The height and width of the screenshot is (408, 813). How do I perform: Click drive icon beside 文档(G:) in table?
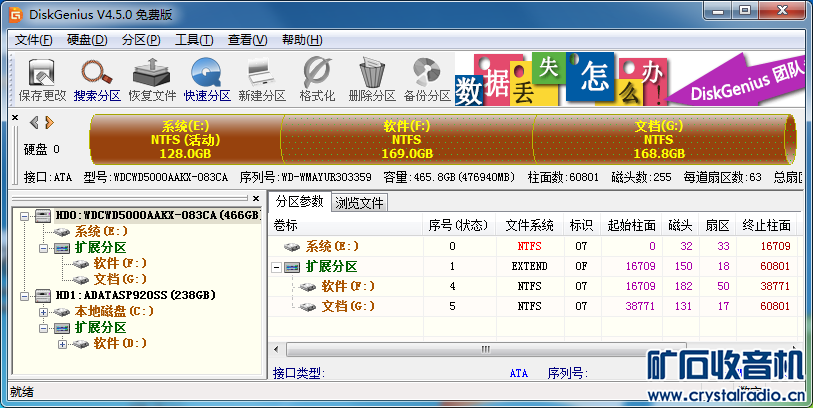click(x=308, y=306)
